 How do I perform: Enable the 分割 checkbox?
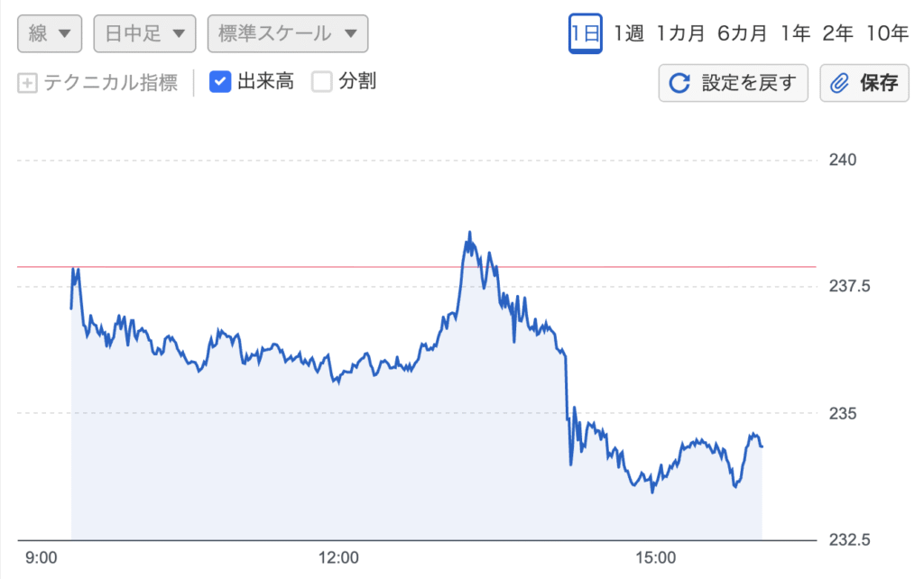322,82
